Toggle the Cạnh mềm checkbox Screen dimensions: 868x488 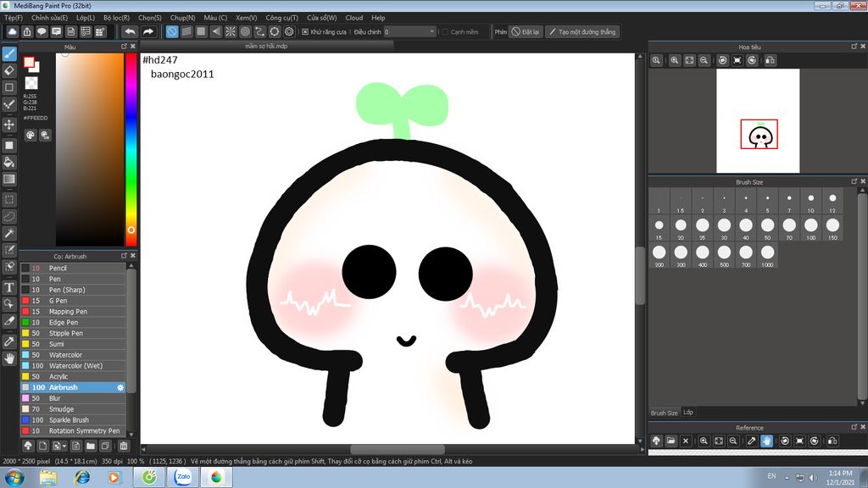coord(445,32)
